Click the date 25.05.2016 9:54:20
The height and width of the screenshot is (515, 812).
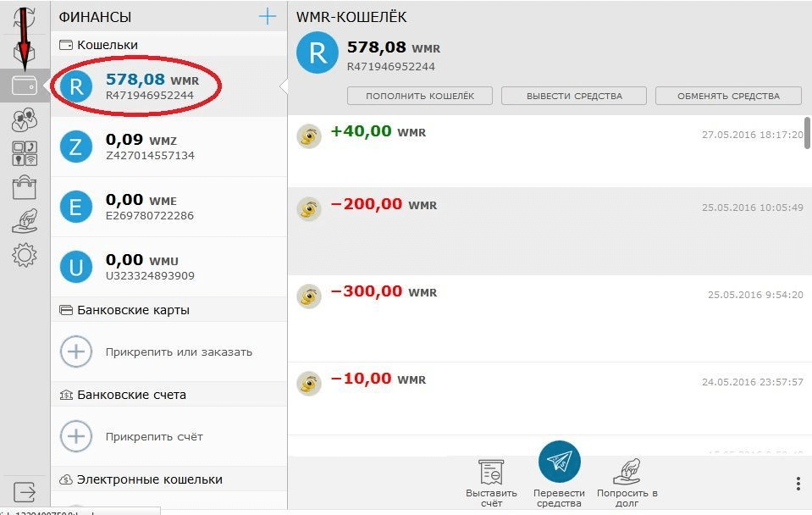pos(755,295)
